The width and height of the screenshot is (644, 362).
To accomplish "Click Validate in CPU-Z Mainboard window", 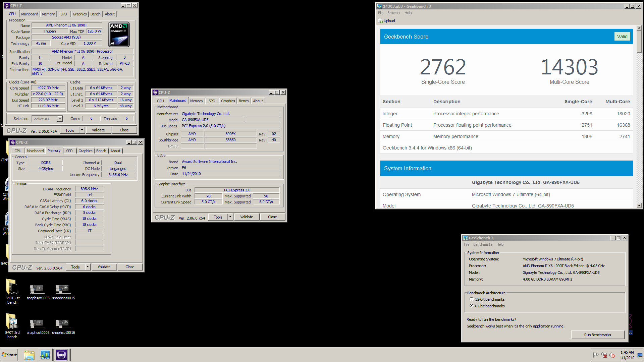I will pyautogui.click(x=247, y=217).
